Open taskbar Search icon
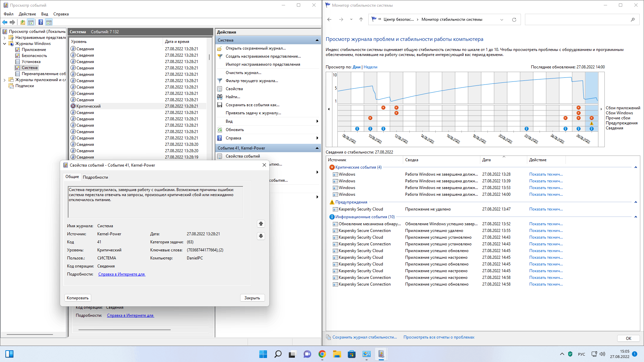The width and height of the screenshot is (644, 362). 278,354
